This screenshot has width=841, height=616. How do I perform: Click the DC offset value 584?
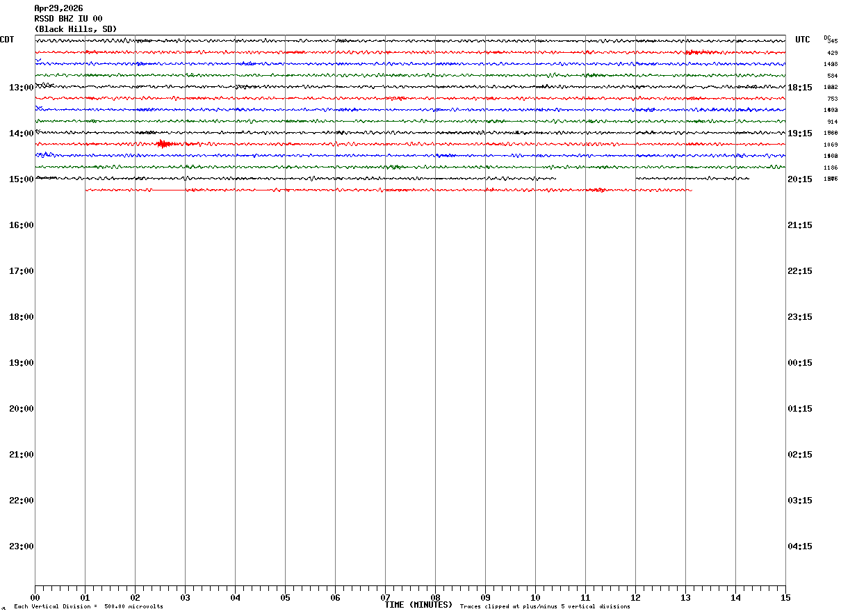[832, 76]
